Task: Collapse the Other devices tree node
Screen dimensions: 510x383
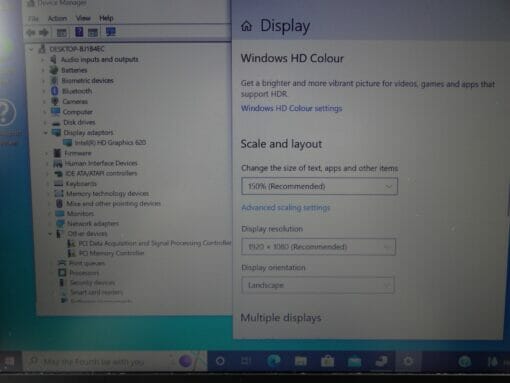Action: (x=50, y=234)
